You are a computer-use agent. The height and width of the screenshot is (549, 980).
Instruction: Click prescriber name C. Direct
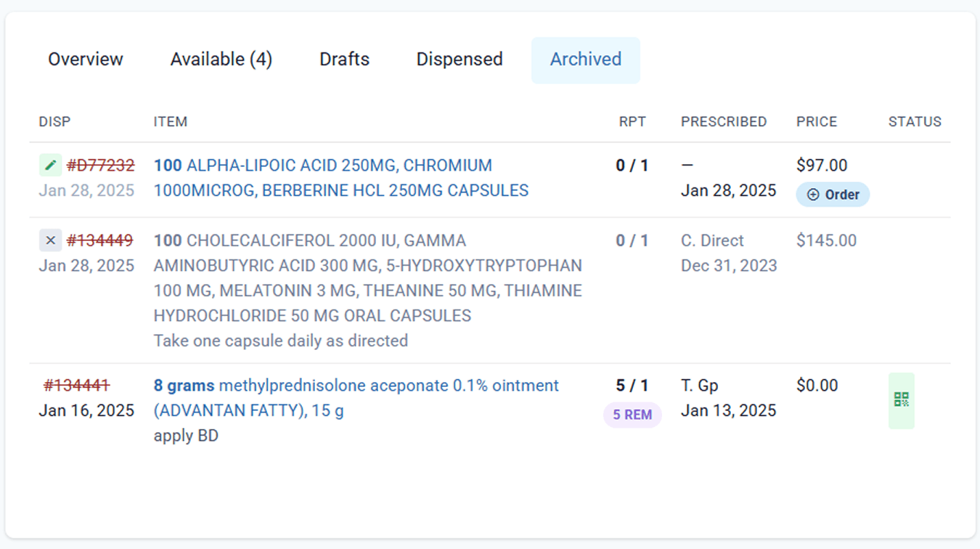712,240
